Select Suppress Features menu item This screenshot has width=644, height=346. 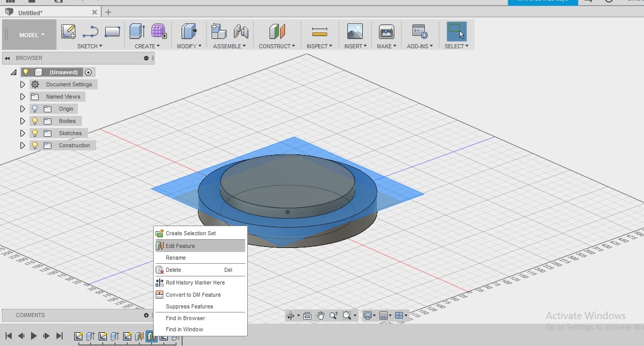click(200, 306)
